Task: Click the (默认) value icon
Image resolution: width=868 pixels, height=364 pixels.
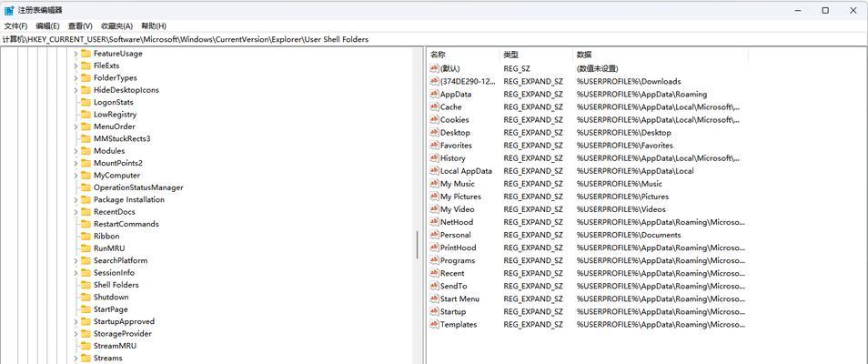Action: pos(434,68)
